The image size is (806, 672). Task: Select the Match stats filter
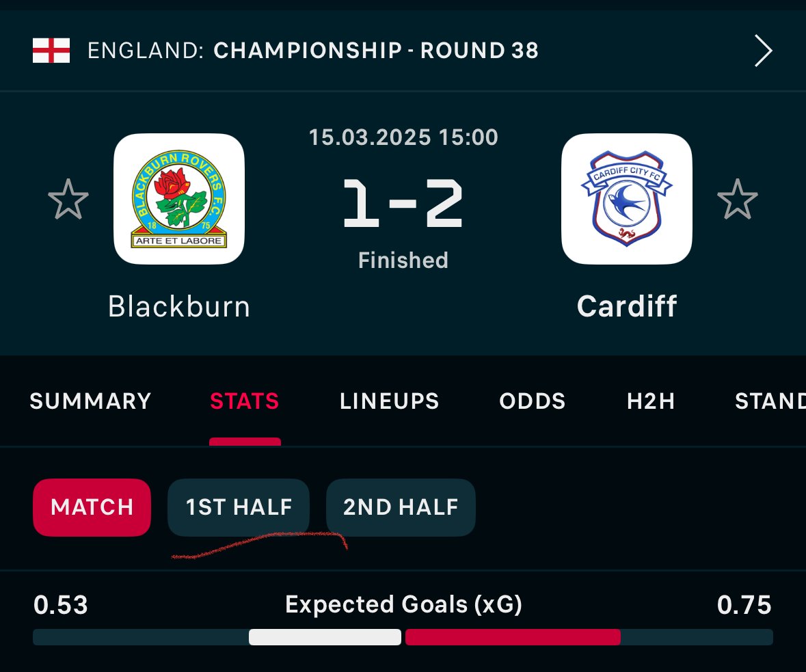(92, 507)
